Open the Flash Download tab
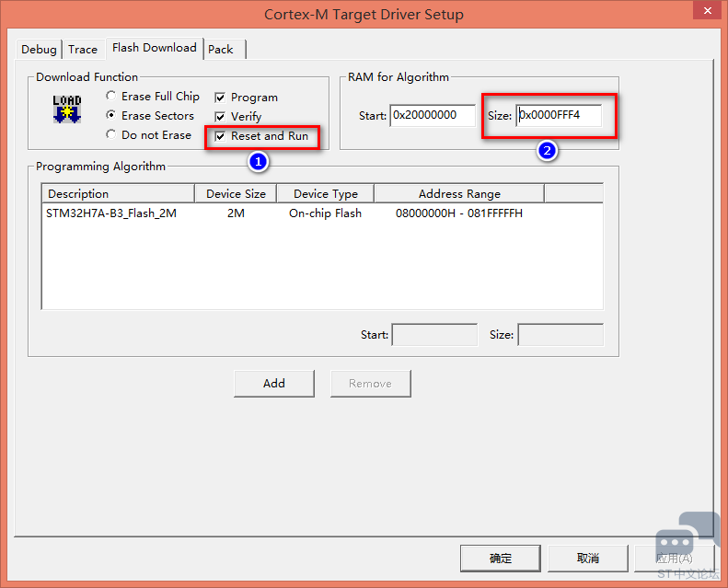Image resolution: width=728 pixels, height=588 pixels. [x=155, y=48]
